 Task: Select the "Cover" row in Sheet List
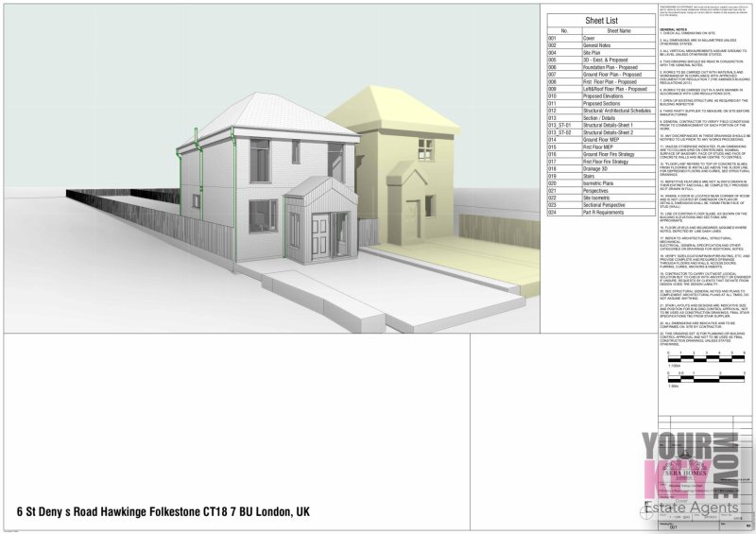click(601, 38)
